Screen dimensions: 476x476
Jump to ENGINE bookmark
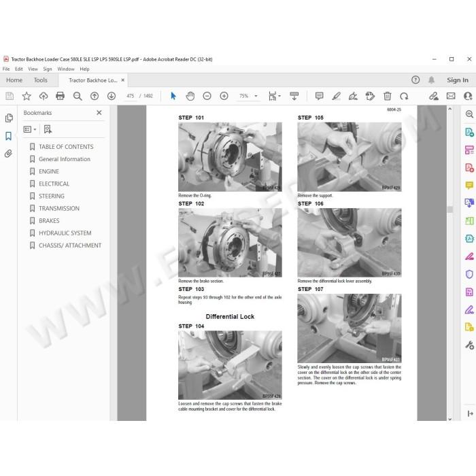tap(48, 171)
